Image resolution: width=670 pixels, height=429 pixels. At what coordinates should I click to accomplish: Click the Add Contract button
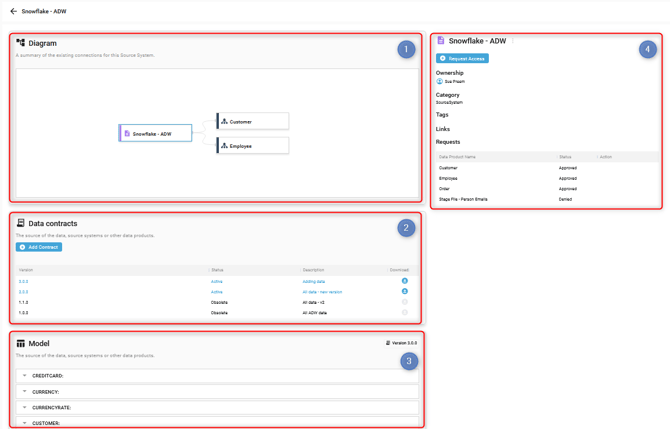click(39, 247)
